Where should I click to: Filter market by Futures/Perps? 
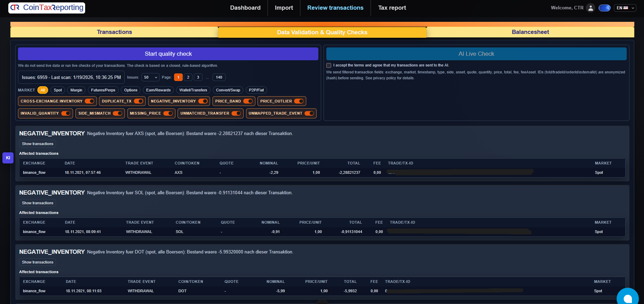(103, 90)
